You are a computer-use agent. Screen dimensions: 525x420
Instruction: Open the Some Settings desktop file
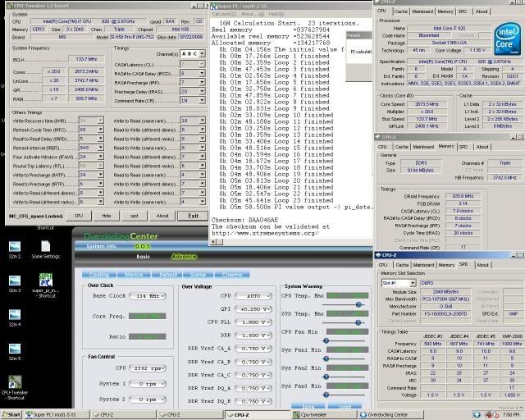click(45, 247)
